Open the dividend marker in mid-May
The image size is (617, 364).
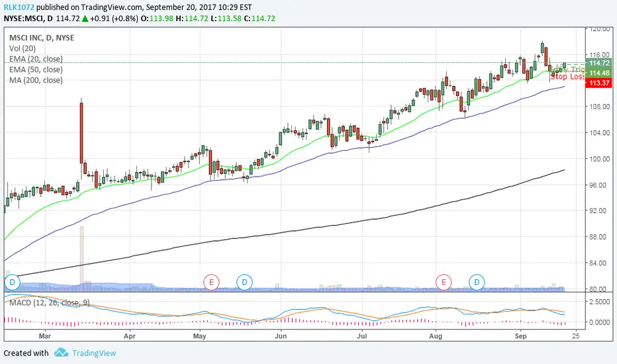pos(244,282)
